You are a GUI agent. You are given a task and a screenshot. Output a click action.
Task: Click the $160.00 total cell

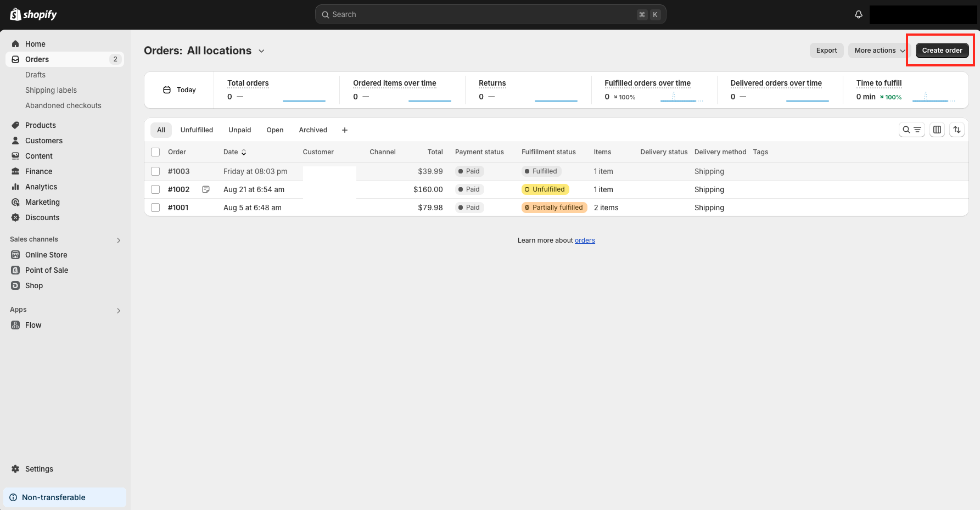[x=428, y=189]
